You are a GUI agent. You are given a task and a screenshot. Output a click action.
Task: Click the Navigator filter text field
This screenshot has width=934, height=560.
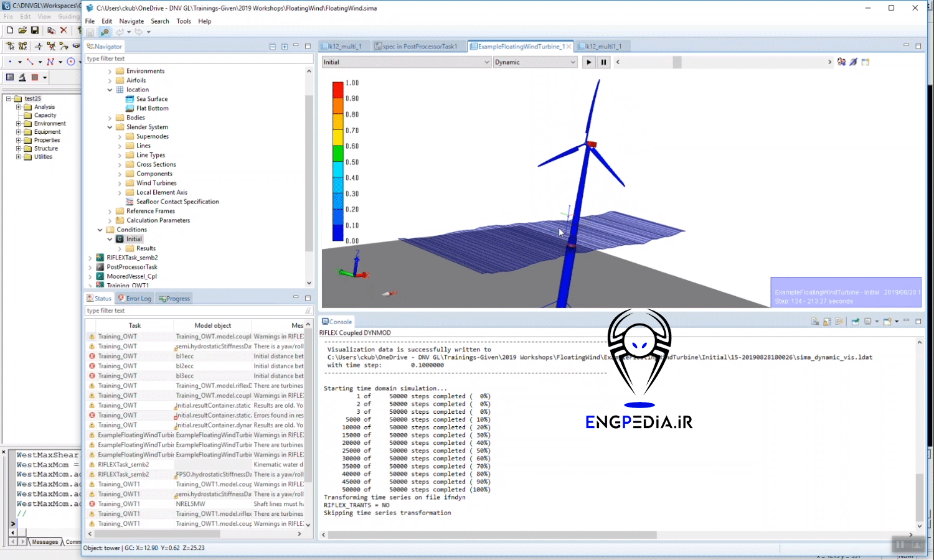pos(199,58)
